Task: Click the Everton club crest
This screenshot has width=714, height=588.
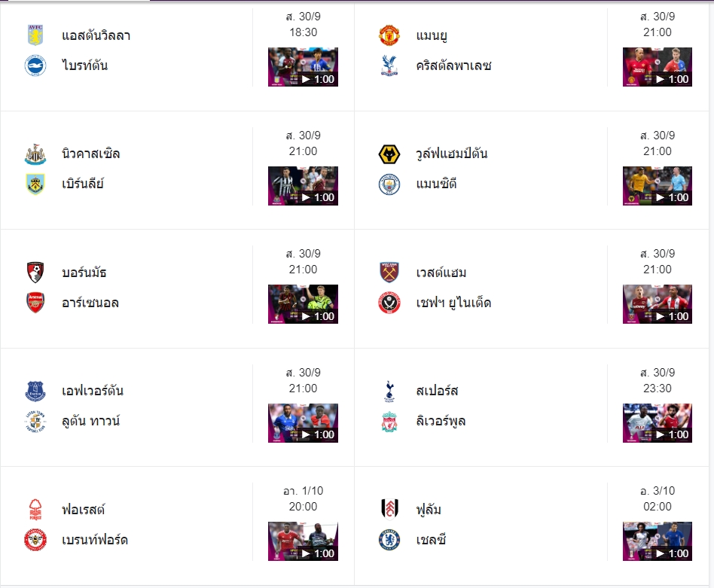Action: pos(35,391)
